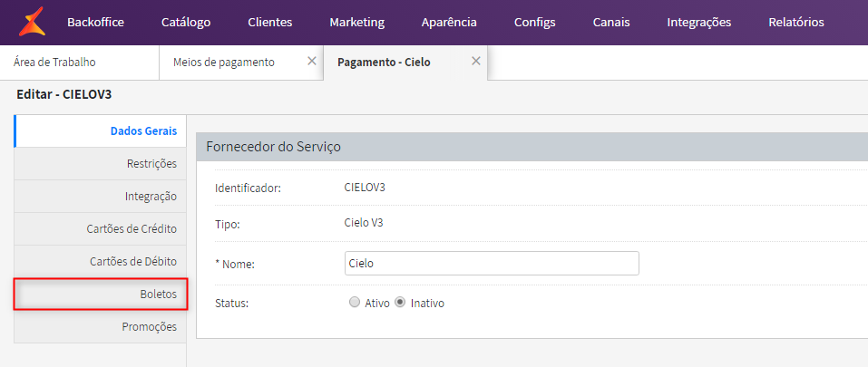The image size is (868, 367).
Task: Select Dados Gerais in sidebar
Action: pos(100,131)
